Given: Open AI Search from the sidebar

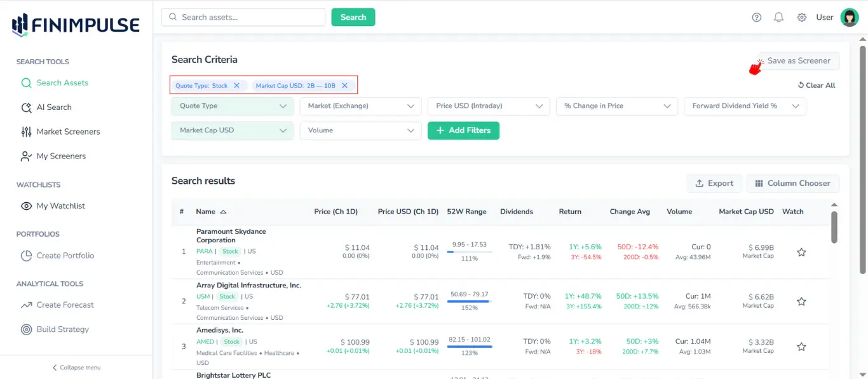Looking at the screenshot, I should coord(53,107).
